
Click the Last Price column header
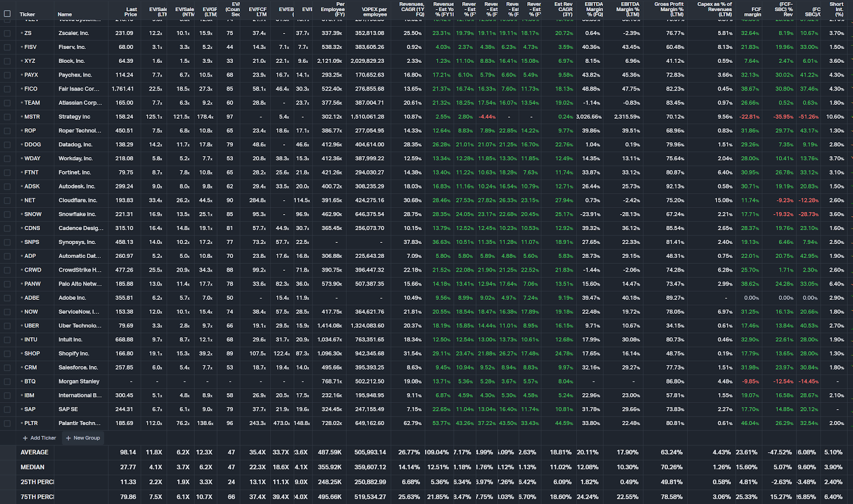point(131,12)
